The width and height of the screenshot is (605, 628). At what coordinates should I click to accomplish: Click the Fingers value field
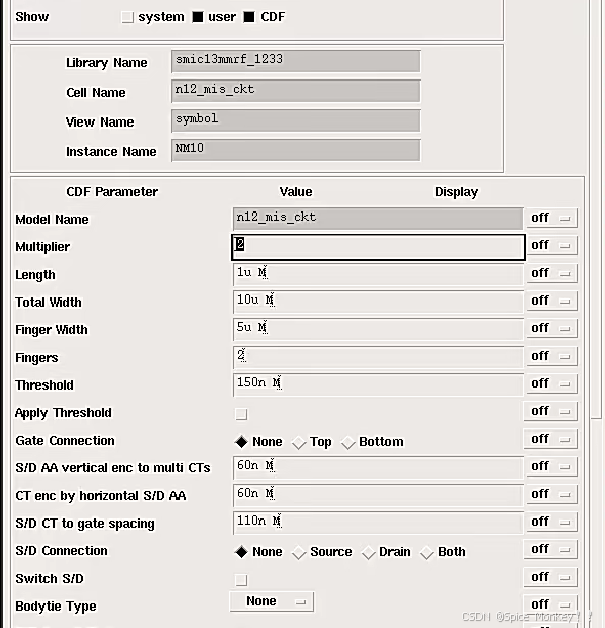click(378, 357)
